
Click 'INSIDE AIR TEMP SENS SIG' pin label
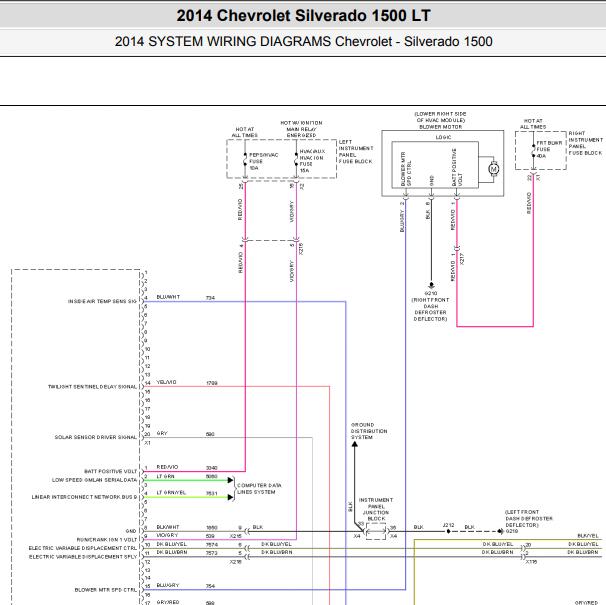pyautogui.click(x=102, y=301)
